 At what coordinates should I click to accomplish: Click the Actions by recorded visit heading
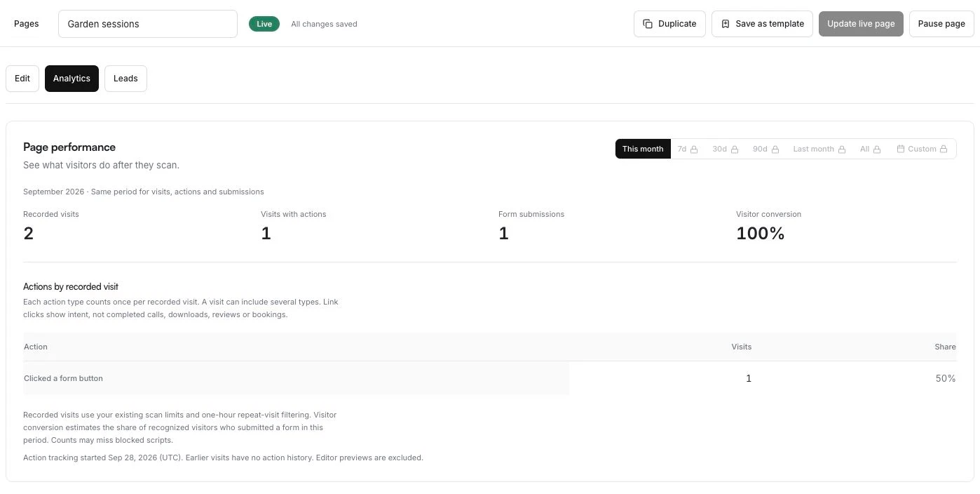71,287
